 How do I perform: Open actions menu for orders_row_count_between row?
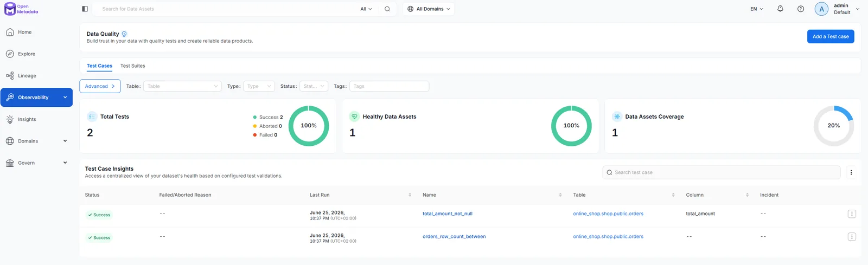852,237
